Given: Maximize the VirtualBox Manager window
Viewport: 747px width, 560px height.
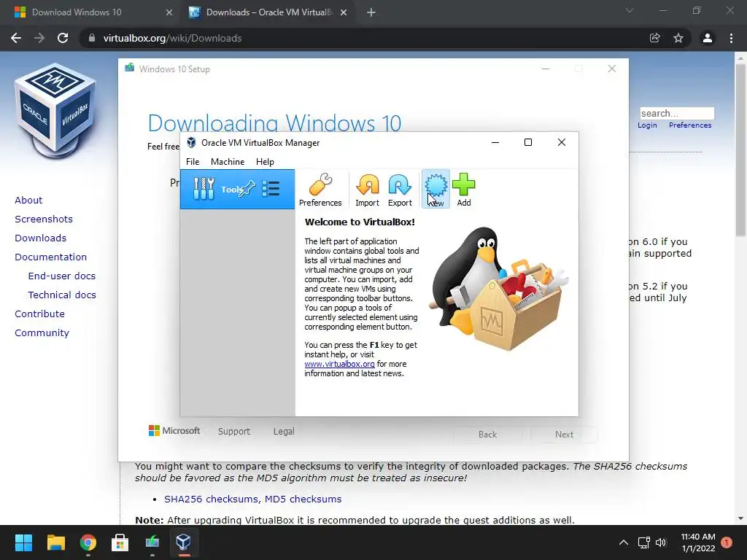Looking at the screenshot, I should coord(528,142).
